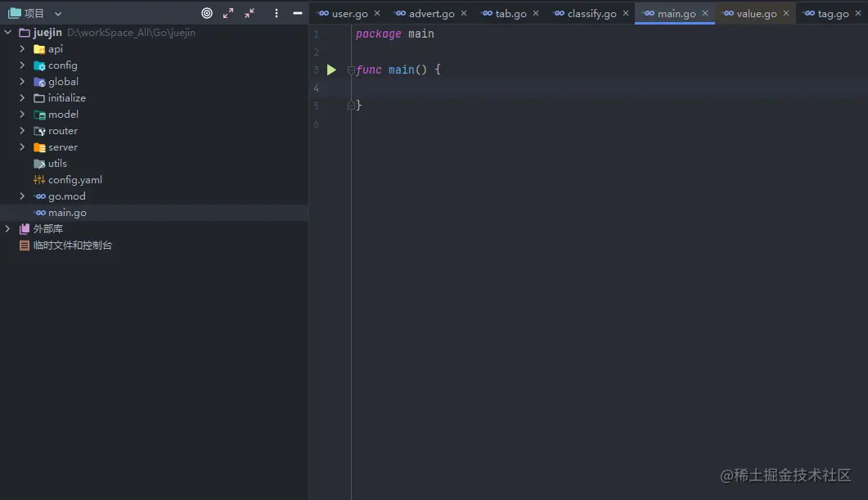
Task: Switch to the tag.go tab
Action: pos(833,14)
